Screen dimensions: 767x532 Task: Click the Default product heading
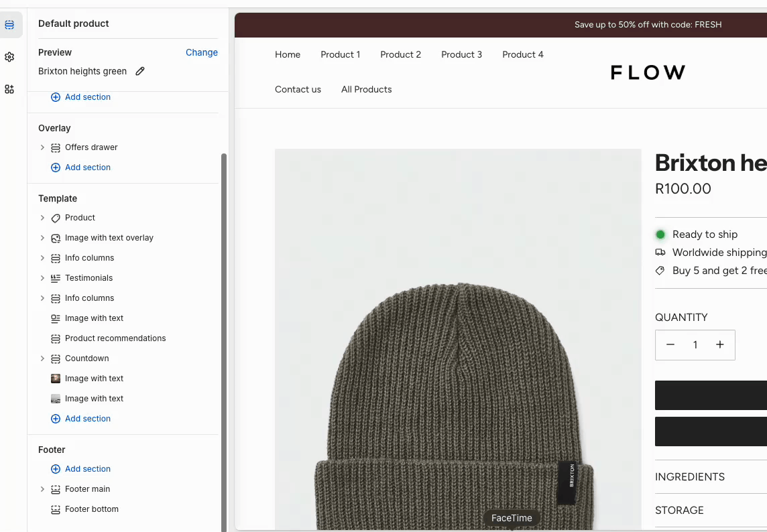tap(73, 23)
